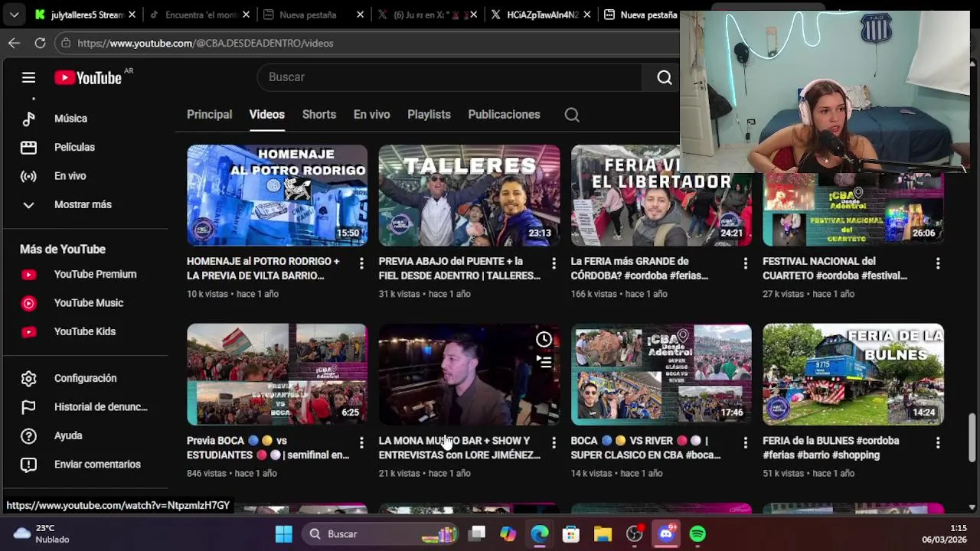Open Copilot from the taskbar
The width and height of the screenshot is (980, 551).
click(508, 534)
